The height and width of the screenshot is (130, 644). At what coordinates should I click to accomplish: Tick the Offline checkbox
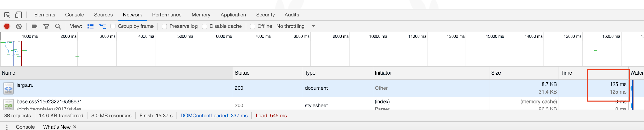tap(252, 26)
